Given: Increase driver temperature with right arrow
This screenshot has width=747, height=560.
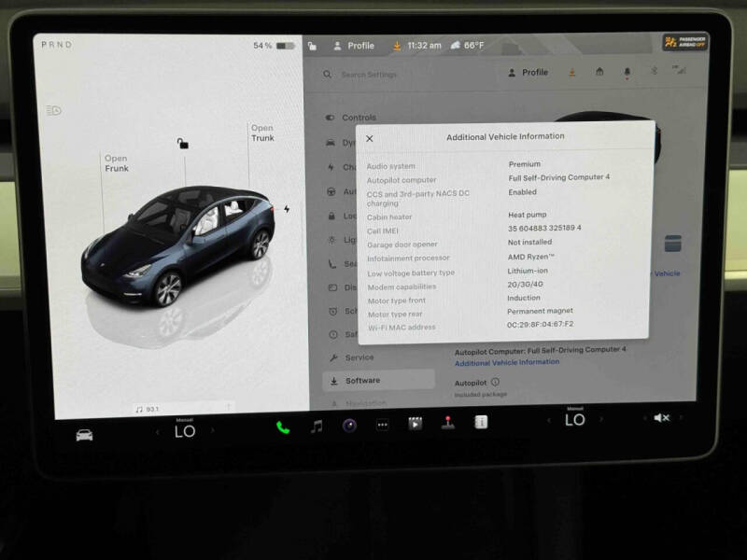Looking at the screenshot, I should 213,430.
